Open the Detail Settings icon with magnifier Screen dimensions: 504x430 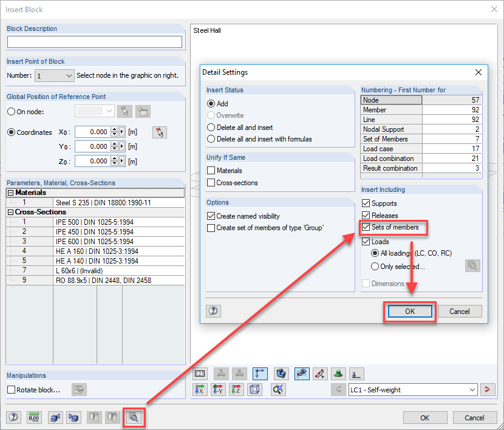pos(134,417)
